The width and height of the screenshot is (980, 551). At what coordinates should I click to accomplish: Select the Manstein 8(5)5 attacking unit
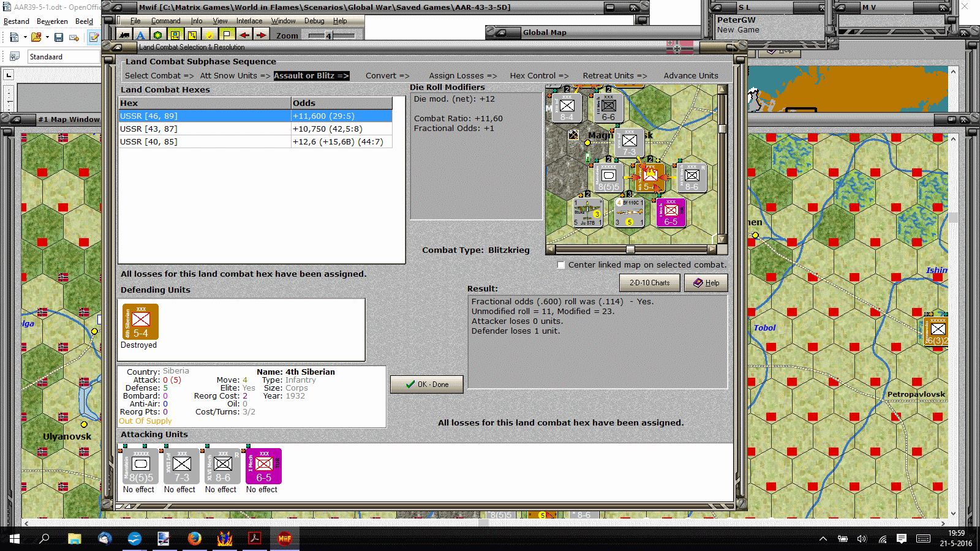coord(141,467)
